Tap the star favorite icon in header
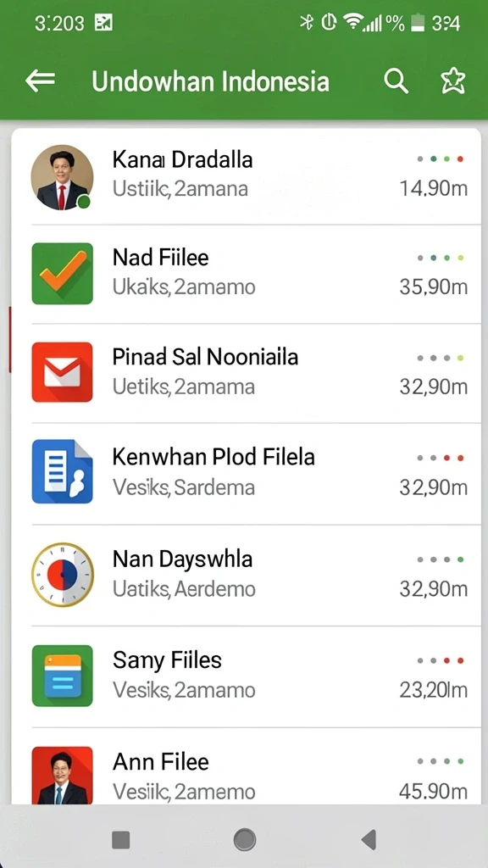 [x=452, y=82]
